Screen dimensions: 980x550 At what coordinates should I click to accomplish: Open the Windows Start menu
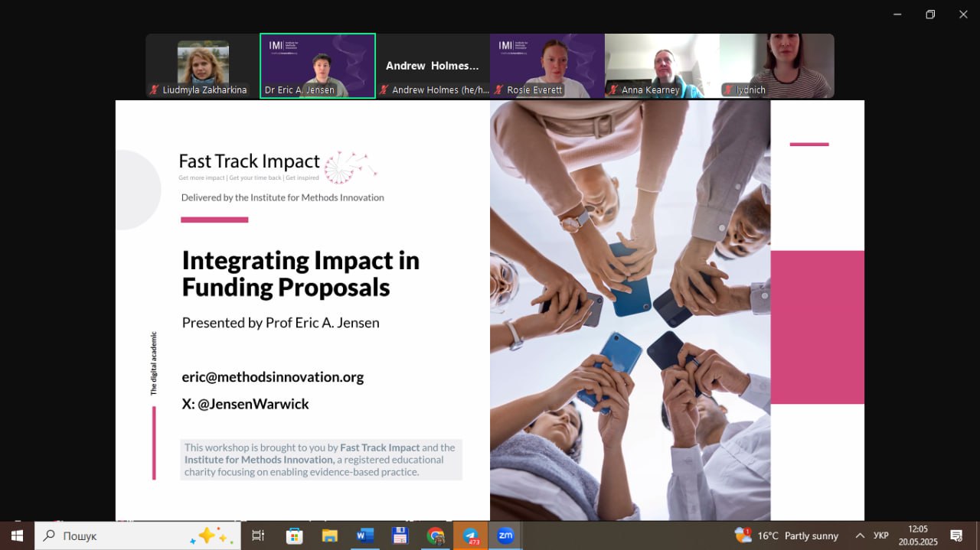pos(17,535)
